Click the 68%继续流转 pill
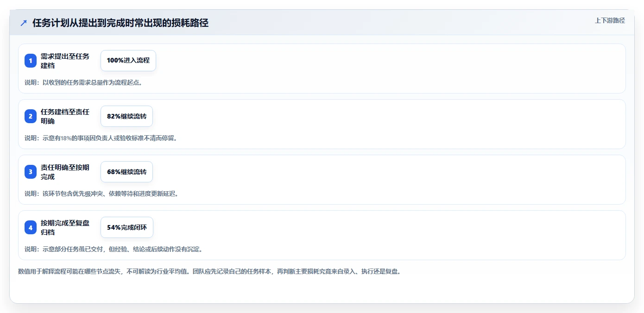644x313 pixels. (126, 172)
